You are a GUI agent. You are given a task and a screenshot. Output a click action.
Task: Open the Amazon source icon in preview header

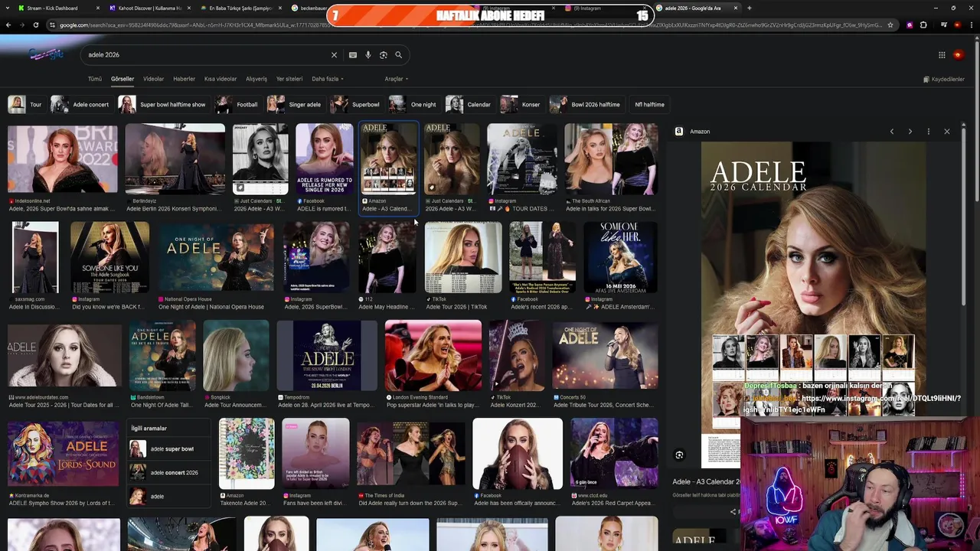pyautogui.click(x=679, y=132)
